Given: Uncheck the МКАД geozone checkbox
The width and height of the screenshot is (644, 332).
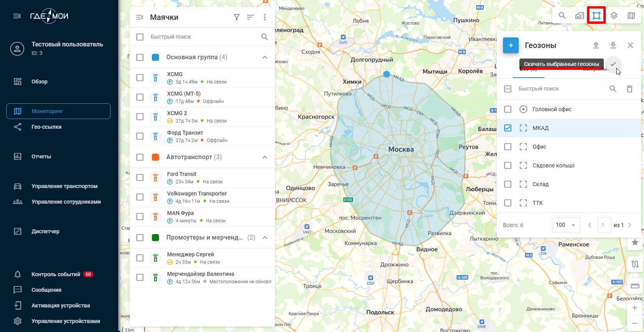Looking at the screenshot, I should tap(508, 128).
